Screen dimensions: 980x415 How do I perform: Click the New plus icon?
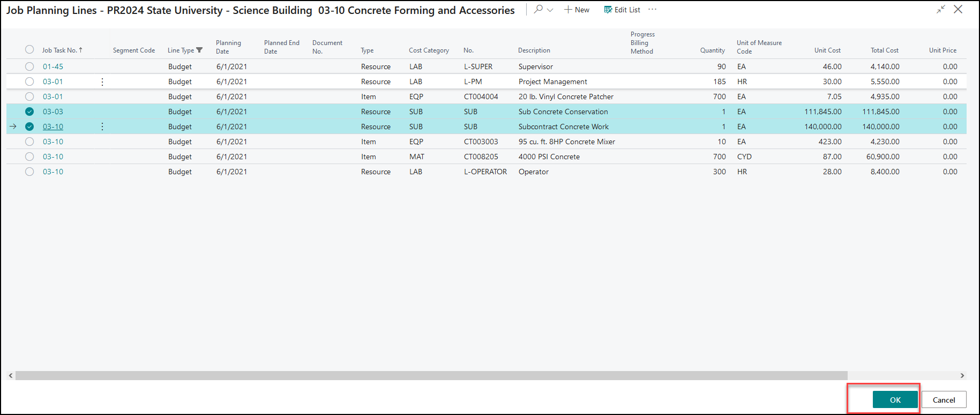click(568, 10)
